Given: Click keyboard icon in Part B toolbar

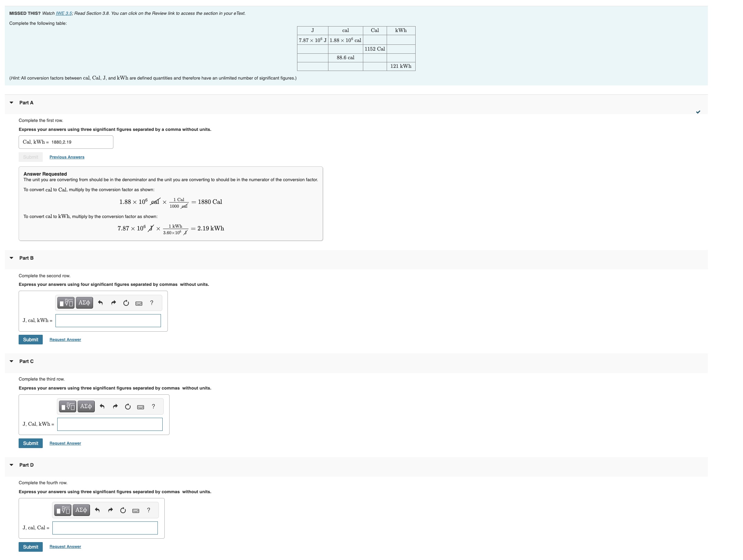Looking at the screenshot, I should 139,303.
